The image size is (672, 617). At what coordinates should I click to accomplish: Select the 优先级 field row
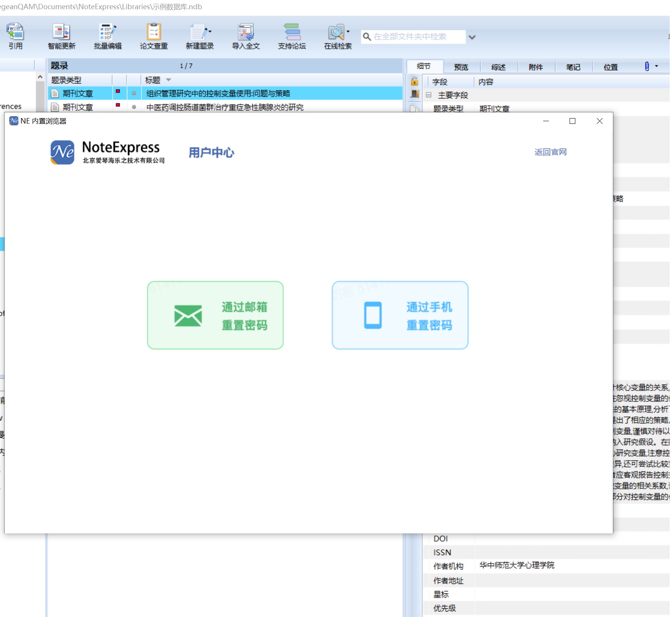click(x=546, y=608)
